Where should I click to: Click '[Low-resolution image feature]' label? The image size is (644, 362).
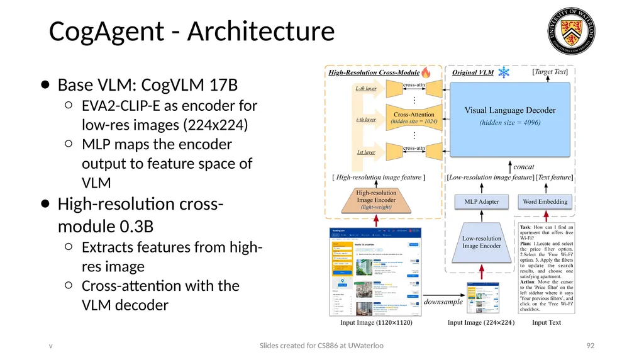(491, 178)
